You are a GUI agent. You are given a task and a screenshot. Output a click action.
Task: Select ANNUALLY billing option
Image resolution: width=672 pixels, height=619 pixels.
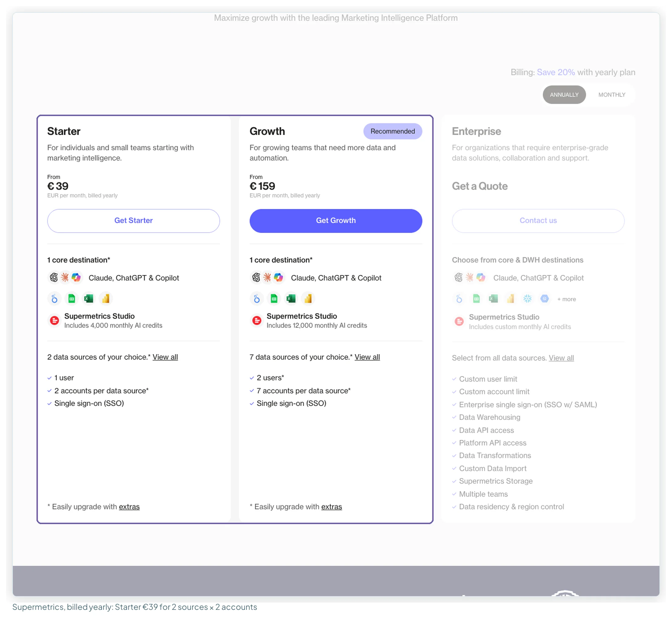click(x=564, y=95)
